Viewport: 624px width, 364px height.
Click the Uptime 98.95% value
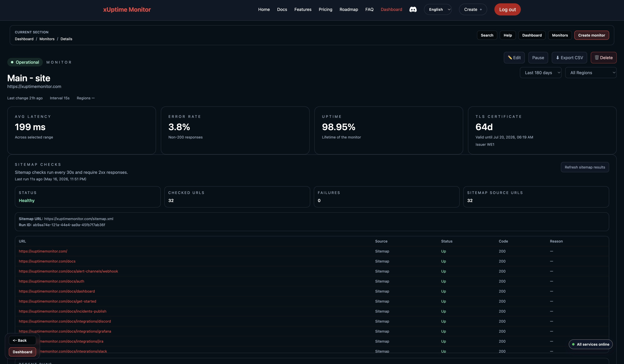pos(339,127)
